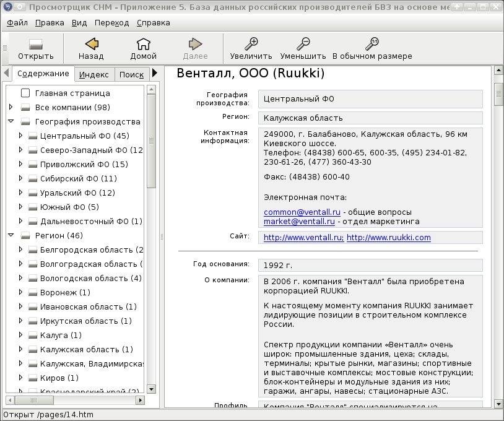This screenshot has height=421, width=504.
Task: Open http://www.ventall.ru link
Action: pos(303,238)
